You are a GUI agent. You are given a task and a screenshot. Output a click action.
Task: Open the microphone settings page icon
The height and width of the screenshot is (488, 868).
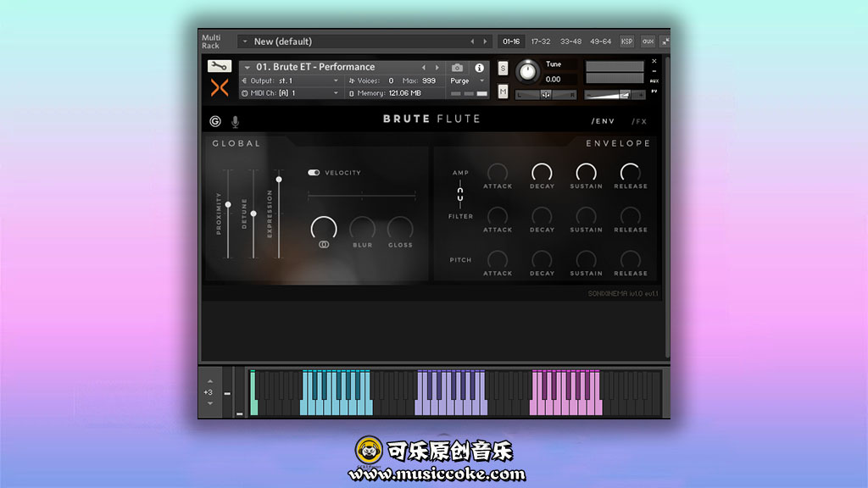[x=236, y=121]
